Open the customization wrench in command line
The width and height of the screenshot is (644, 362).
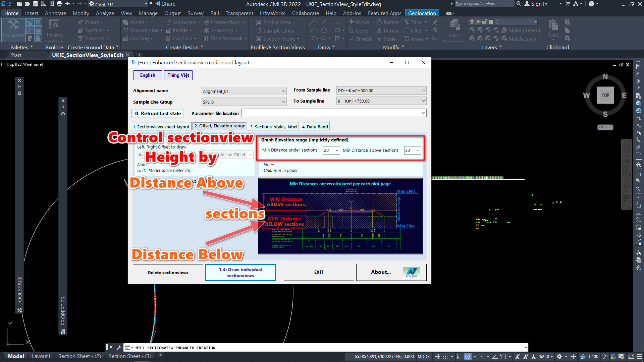(119, 348)
